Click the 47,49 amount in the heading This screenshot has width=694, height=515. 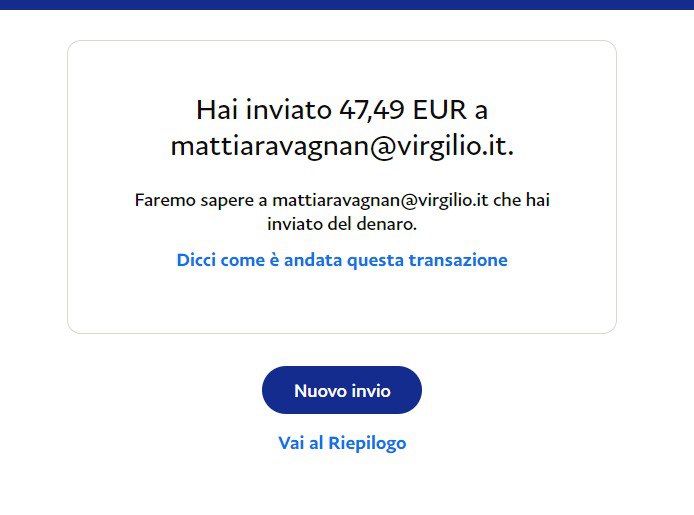371,110
